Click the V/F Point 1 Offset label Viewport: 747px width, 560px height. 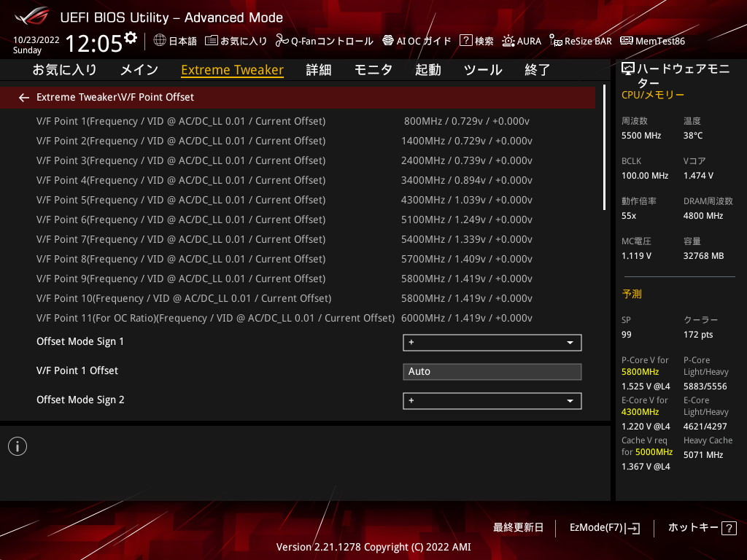(x=77, y=370)
